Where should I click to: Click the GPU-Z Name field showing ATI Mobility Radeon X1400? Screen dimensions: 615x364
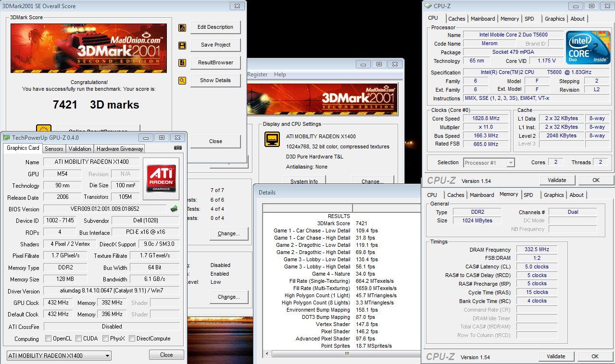click(91, 162)
